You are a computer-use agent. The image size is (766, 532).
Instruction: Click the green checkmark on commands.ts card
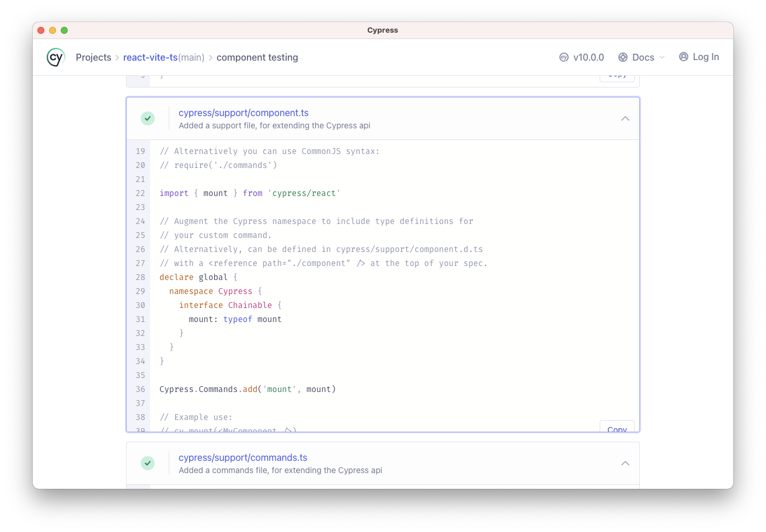point(148,463)
